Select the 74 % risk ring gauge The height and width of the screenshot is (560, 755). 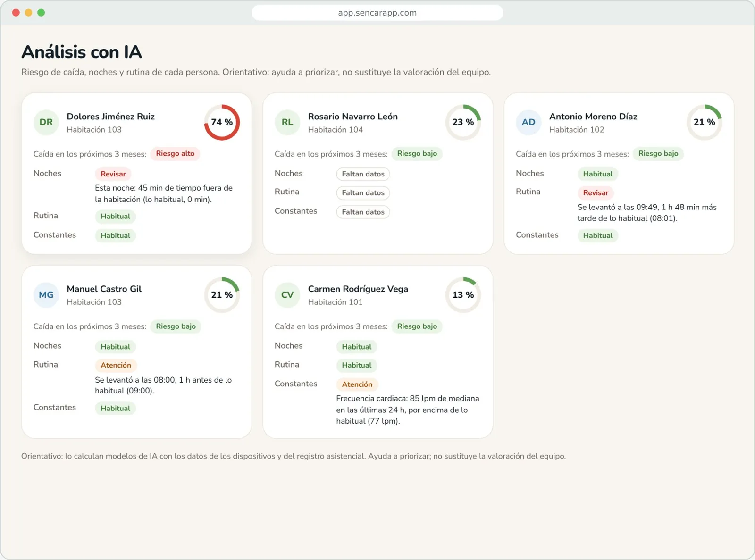coord(222,122)
